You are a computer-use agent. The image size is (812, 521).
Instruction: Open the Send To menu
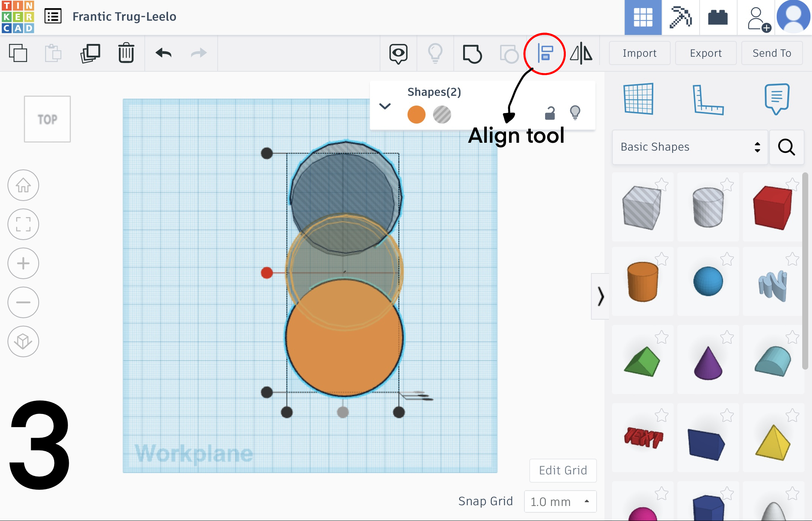(772, 53)
